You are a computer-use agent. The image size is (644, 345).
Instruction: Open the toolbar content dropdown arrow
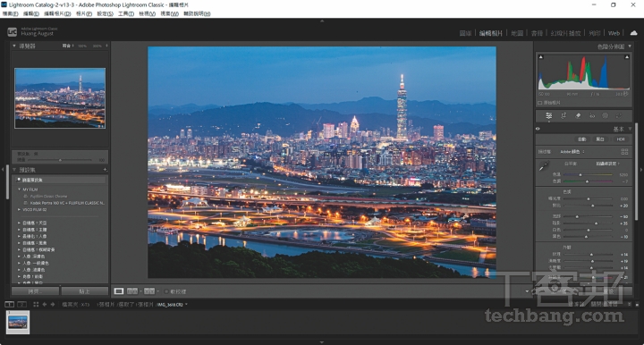point(527,291)
